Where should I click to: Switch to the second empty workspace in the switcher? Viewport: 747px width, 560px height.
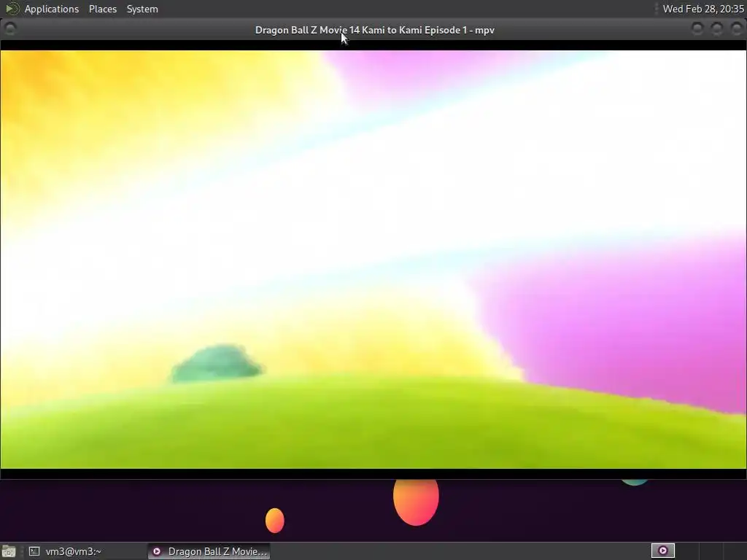pos(687,551)
